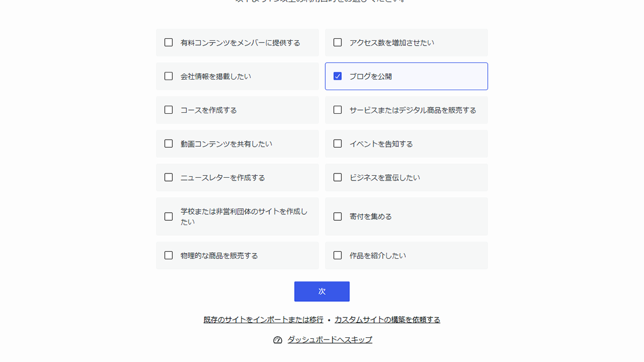Check サービスまたはデジタル商品を販売する
The height and width of the screenshot is (362, 644).
tap(338, 110)
